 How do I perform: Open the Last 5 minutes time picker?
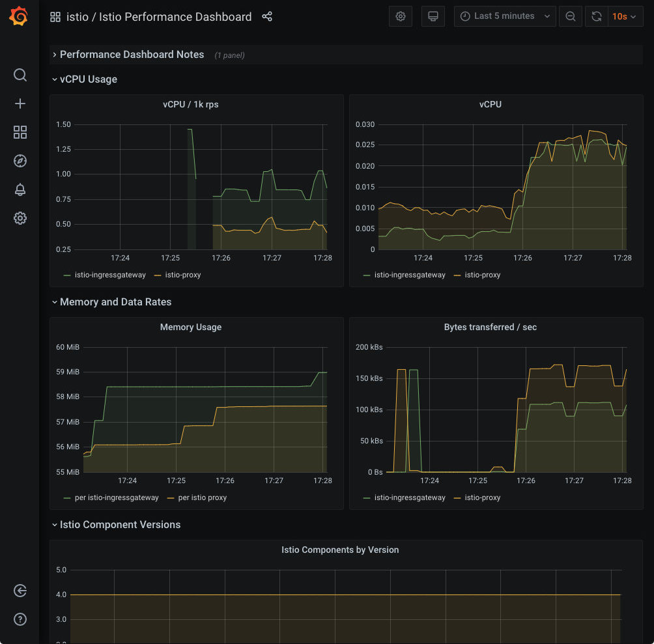click(505, 17)
